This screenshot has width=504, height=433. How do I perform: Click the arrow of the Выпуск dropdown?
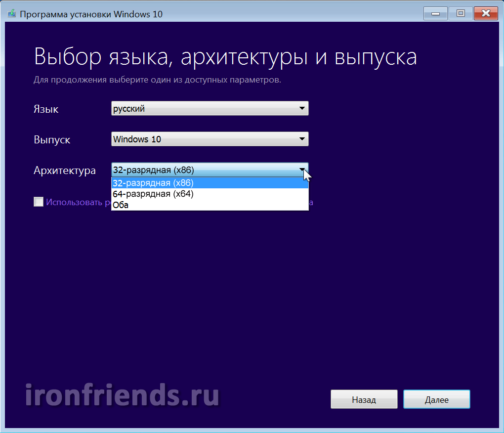click(302, 139)
